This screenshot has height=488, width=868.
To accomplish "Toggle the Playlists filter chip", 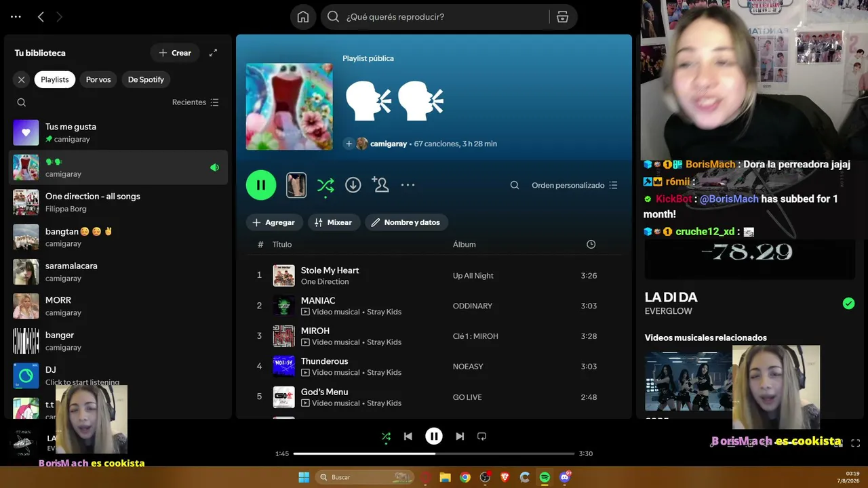I will [x=55, y=79].
